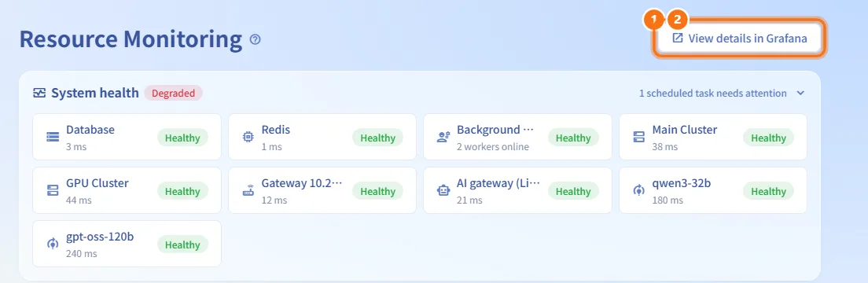Click the Redis chip icon

click(x=248, y=137)
